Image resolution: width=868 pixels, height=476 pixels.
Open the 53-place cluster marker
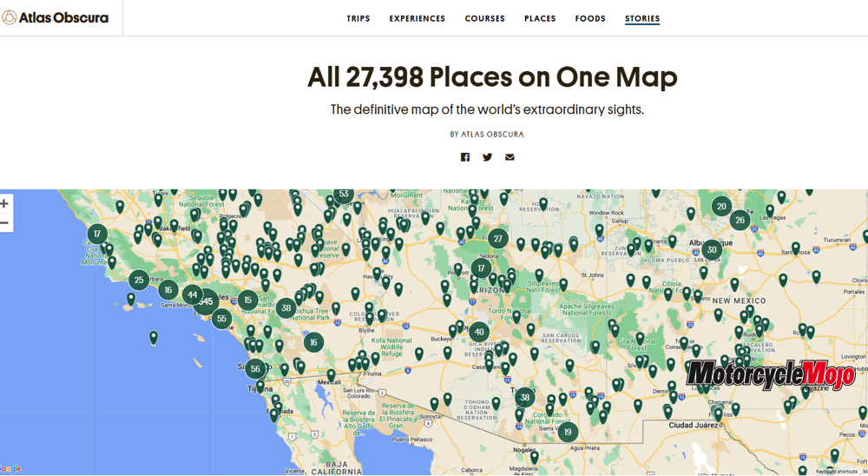[x=344, y=195]
